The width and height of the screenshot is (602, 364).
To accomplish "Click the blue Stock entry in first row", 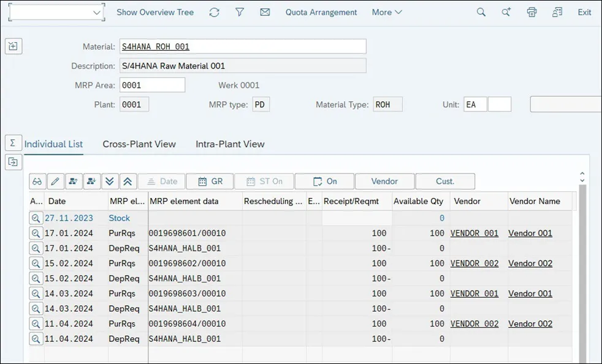I will click(119, 218).
